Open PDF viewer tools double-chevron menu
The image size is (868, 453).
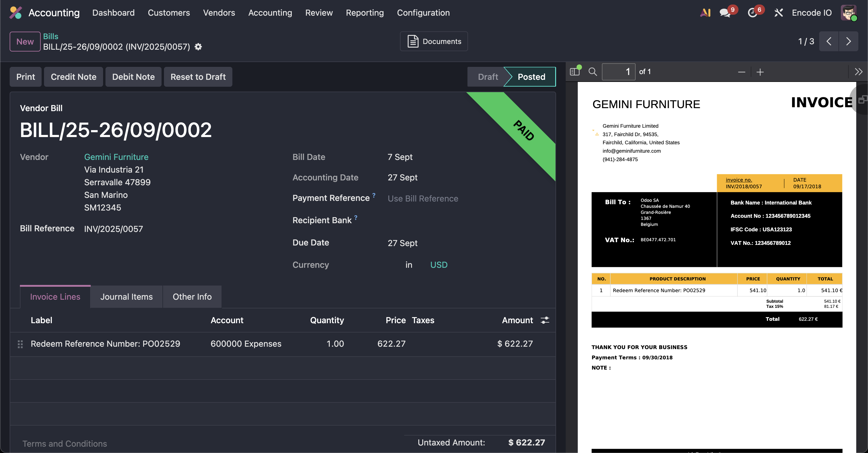click(858, 72)
